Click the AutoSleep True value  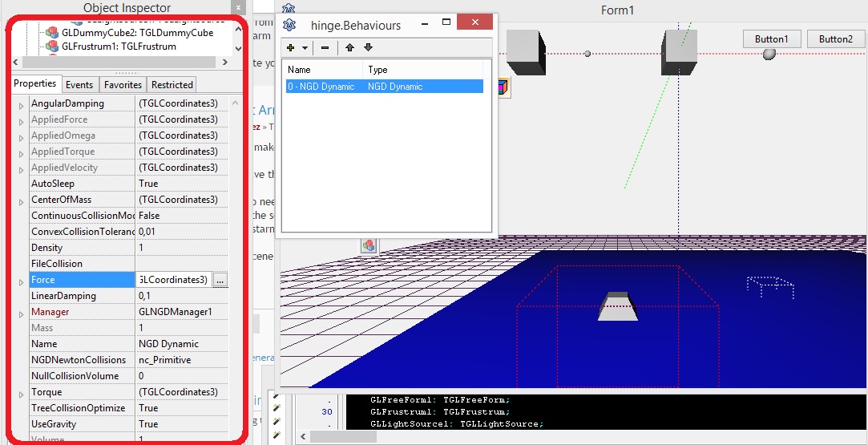(x=148, y=184)
